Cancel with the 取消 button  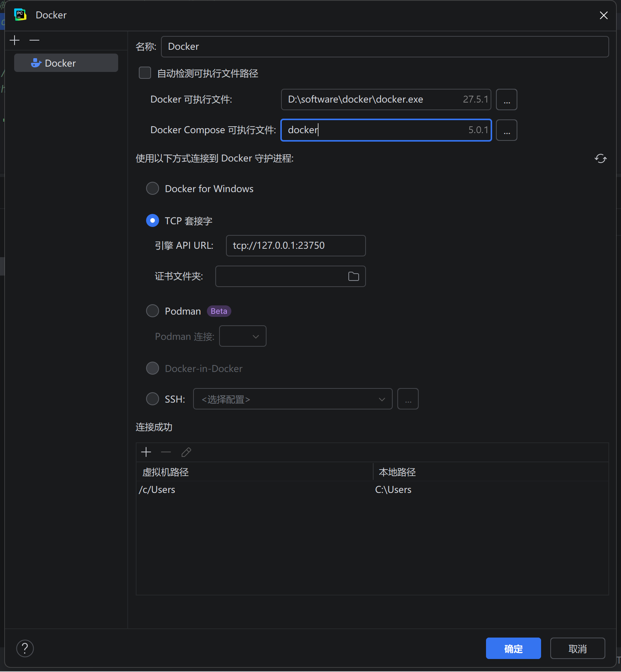577,648
